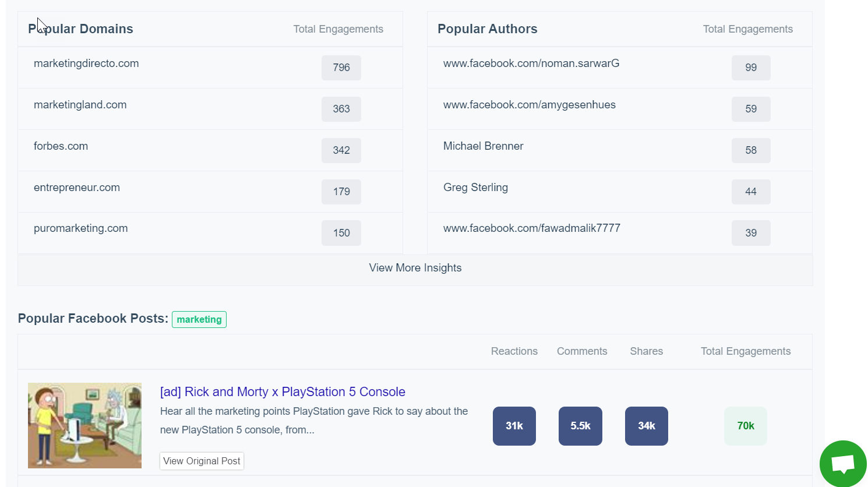Open forbes.com domain entry
The height and width of the screenshot is (487, 868).
click(61, 146)
